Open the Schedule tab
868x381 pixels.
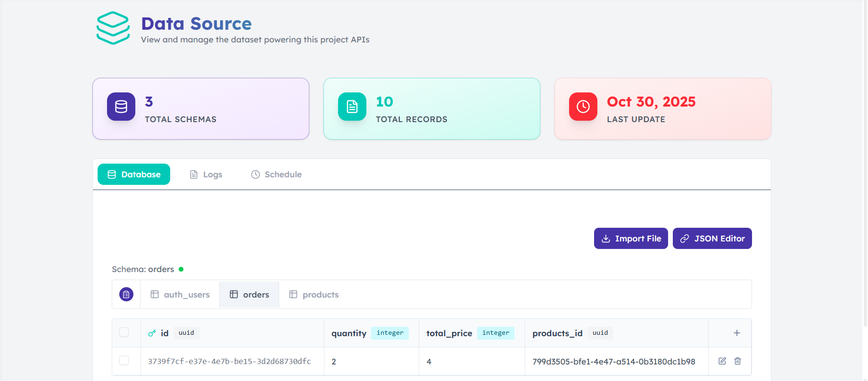pyautogui.click(x=276, y=174)
